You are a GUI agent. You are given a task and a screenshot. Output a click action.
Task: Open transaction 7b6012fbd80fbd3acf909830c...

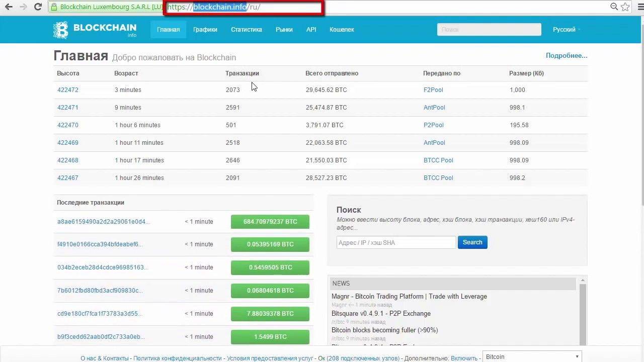pos(100,291)
